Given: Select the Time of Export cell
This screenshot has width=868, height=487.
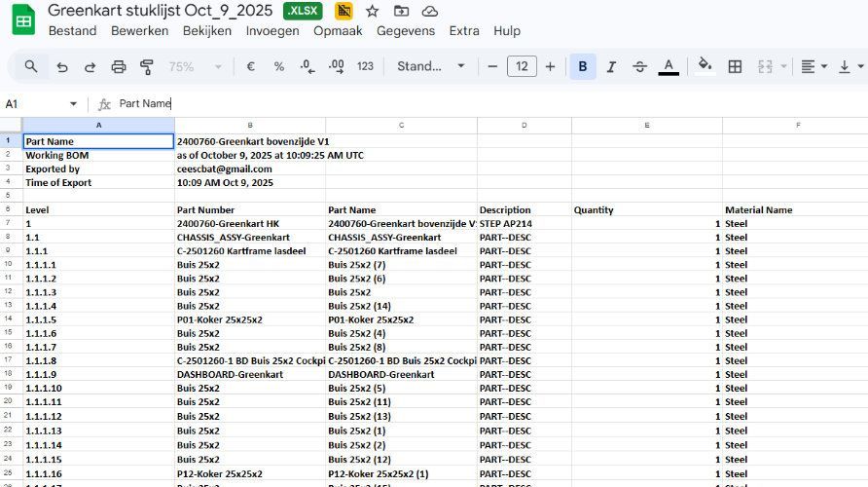Looking at the screenshot, I should [98, 183].
